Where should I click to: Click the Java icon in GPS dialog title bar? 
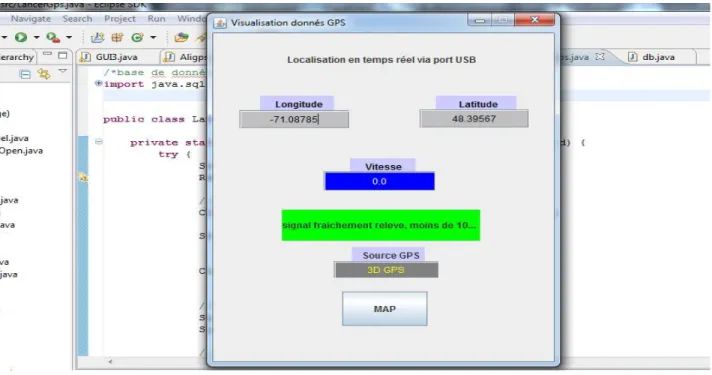click(x=220, y=23)
